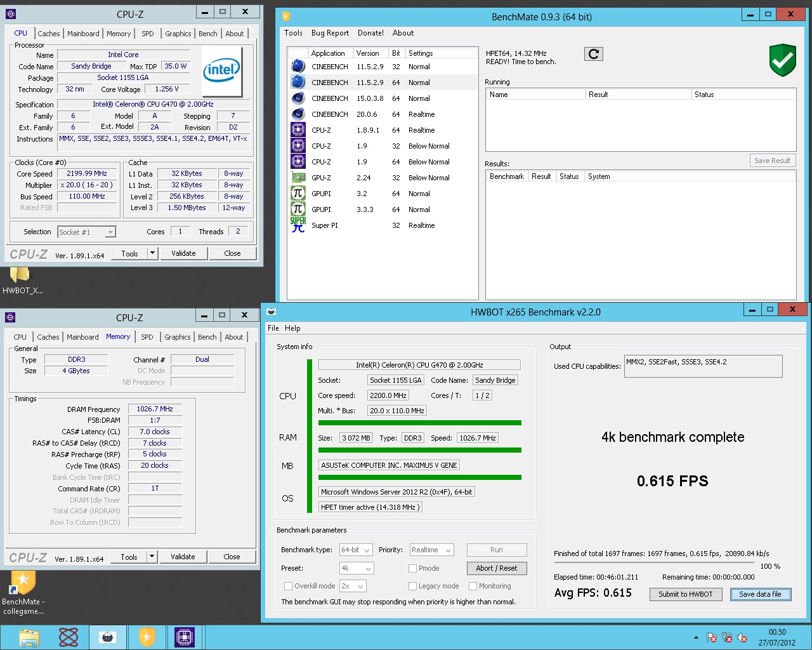Show hidden tray icons arrow

[x=696, y=638]
